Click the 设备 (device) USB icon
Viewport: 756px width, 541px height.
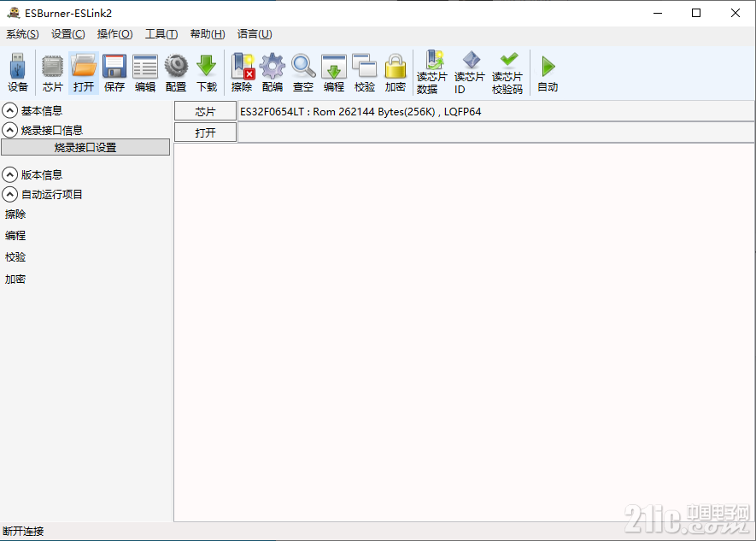tap(18, 73)
